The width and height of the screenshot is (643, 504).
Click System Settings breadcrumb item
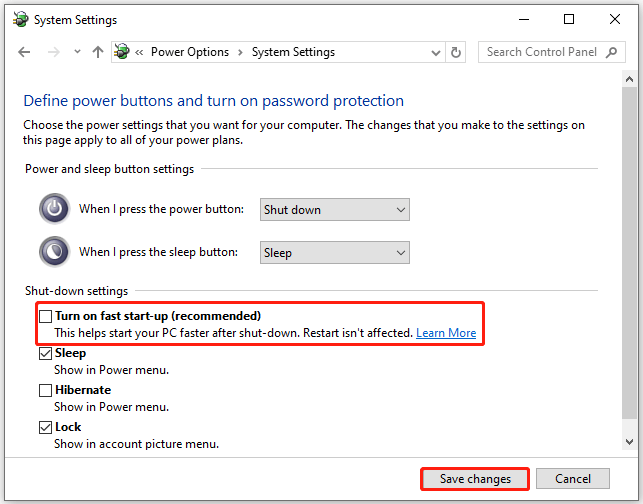click(x=293, y=52)
